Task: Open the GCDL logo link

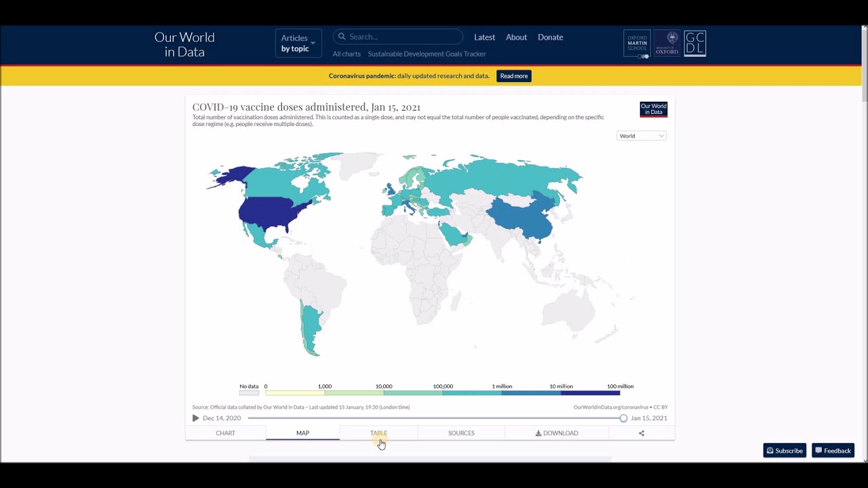Action: point(695,43)
